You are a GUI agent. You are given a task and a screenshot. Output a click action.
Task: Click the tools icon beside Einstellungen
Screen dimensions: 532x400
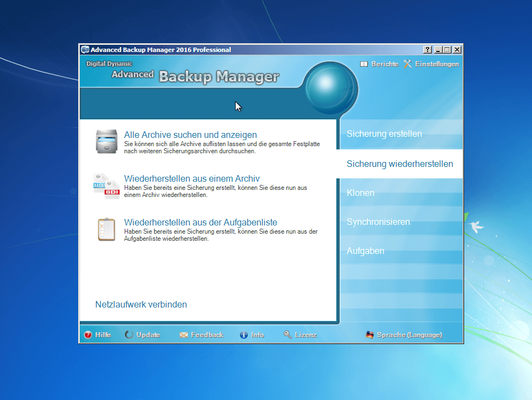(407, 64)
